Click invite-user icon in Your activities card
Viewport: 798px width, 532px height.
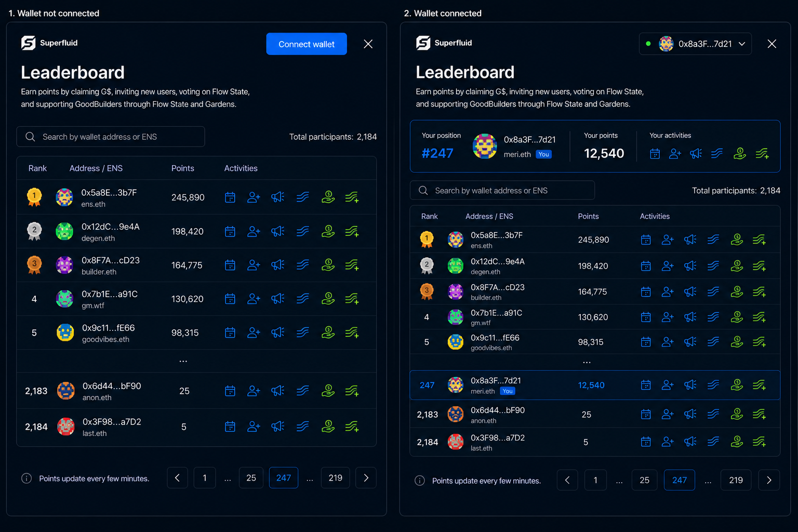pos(675,154)
